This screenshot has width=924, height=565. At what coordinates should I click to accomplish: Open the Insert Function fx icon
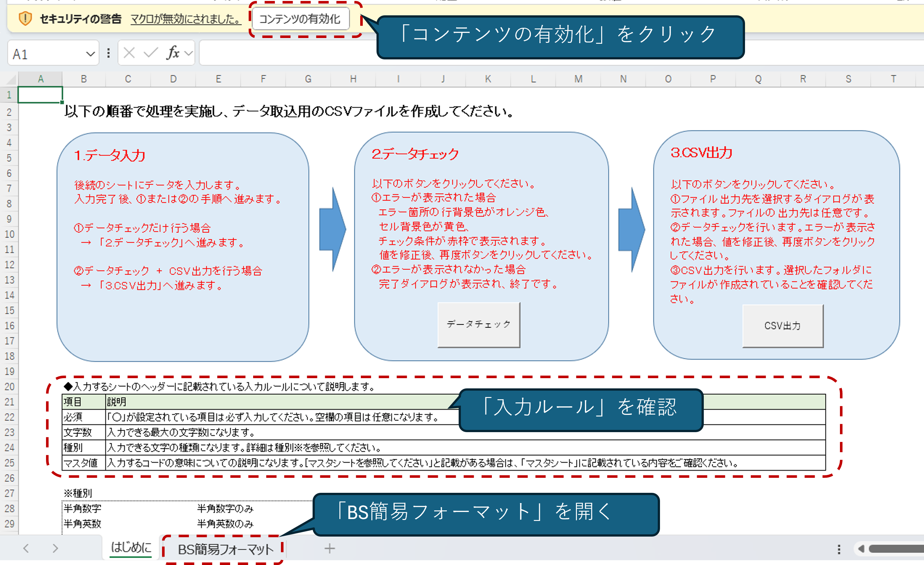tap(173, 53)
